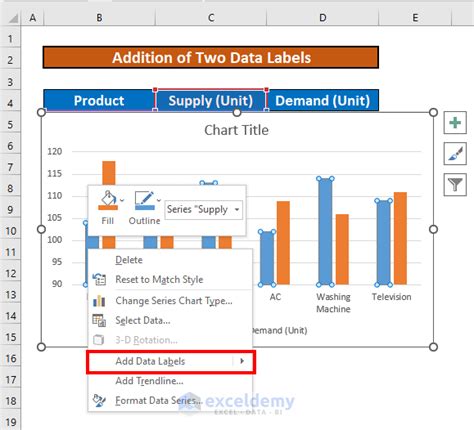The width and height of the screenshot is (474, 430).
Task: Choose Add Data Labels menu entry
Action: coord(171,361)
